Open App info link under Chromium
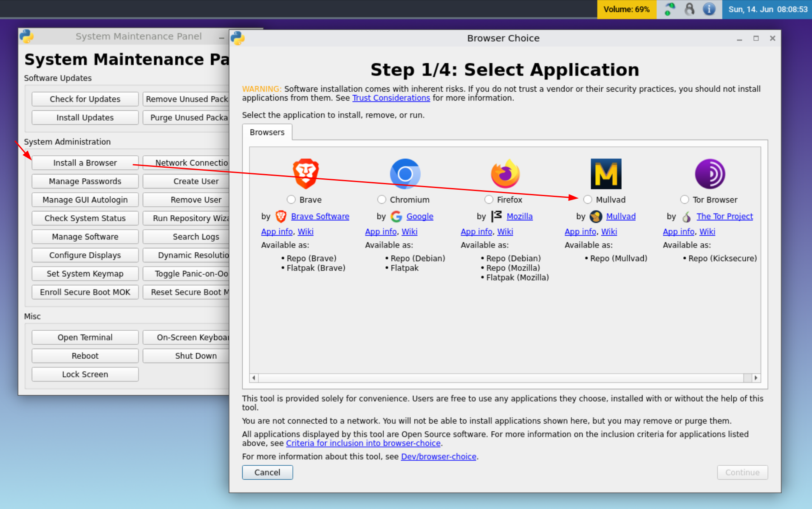The height and width of the screenshot is (509, 812). tap(381, 232)
